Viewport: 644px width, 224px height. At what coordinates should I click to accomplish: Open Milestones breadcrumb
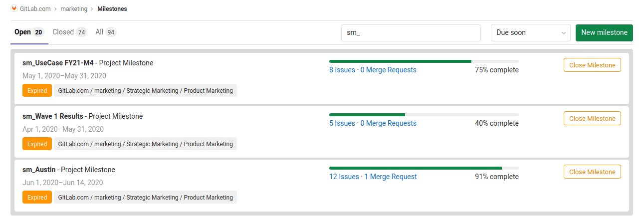[112, 9]
